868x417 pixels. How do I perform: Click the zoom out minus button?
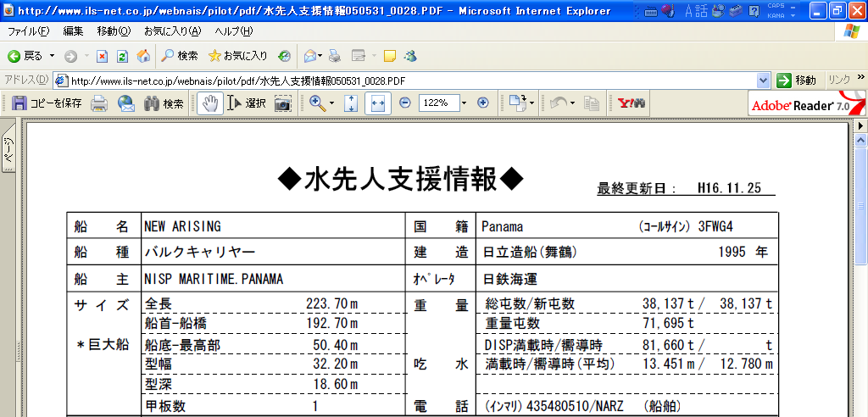[x=404, y=103]
